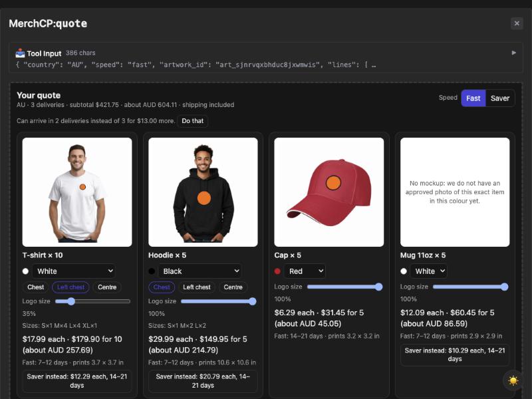This screenshot has width=532, height=399.
Task: Close the MerchCP:quote dialog
Action: point(517,23)
